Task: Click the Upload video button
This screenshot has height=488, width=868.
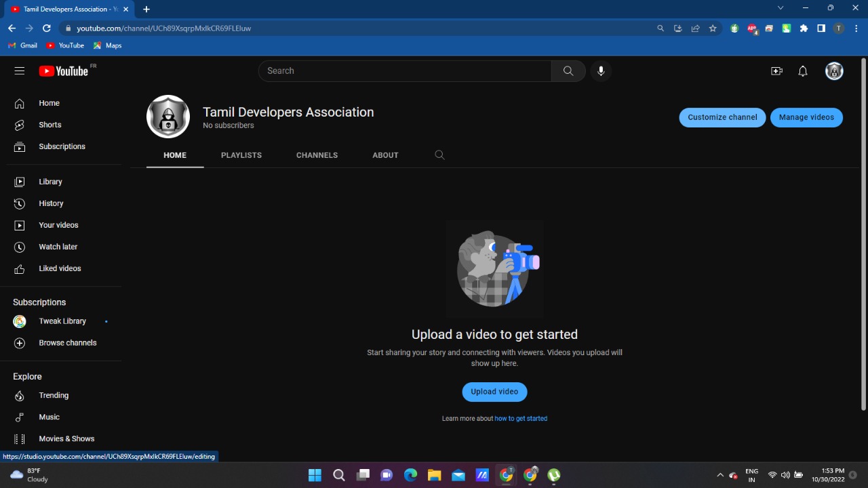Action: coord(494,392)
